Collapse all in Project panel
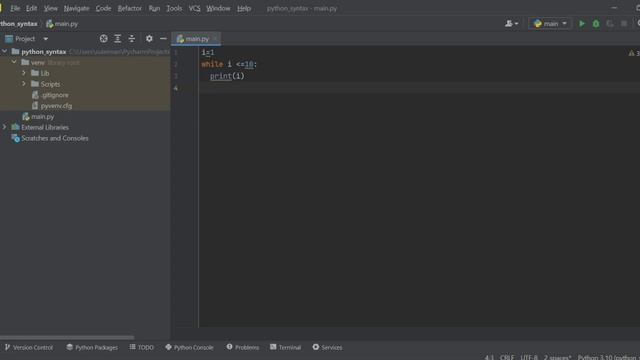Screen dimensions: 640x360 pyautogui.click(x=131, y=38)
